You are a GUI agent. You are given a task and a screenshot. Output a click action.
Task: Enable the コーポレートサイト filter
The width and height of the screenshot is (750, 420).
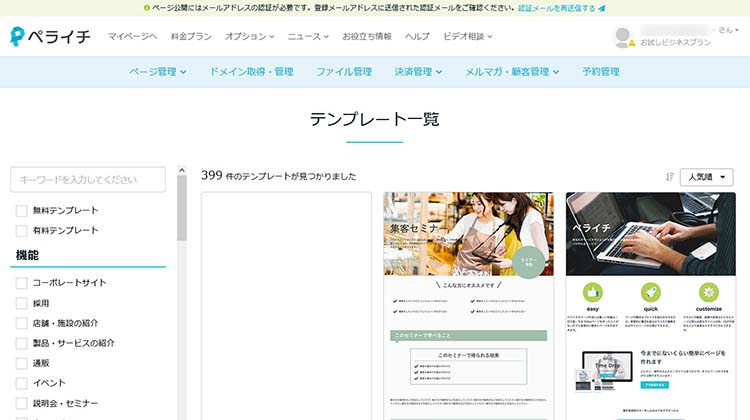(x=22, y=283)
